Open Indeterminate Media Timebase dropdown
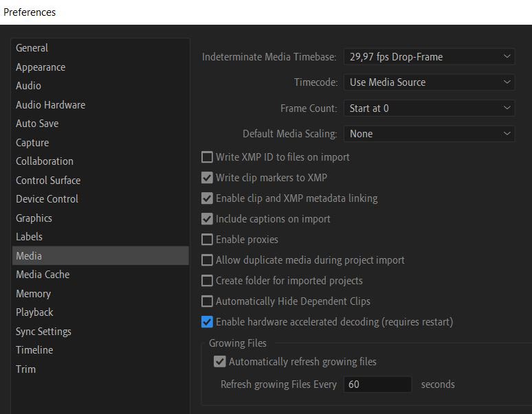 click(x=429, y=57)
